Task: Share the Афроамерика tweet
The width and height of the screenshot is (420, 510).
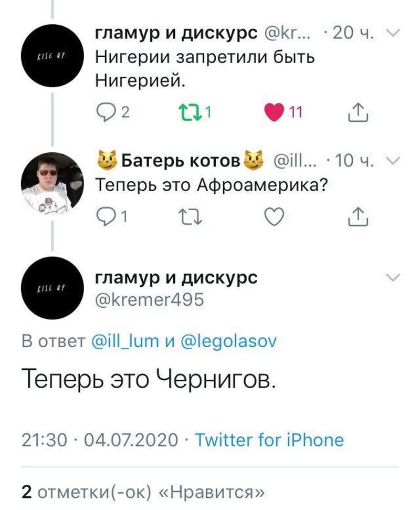Action: tap(358, 216)
